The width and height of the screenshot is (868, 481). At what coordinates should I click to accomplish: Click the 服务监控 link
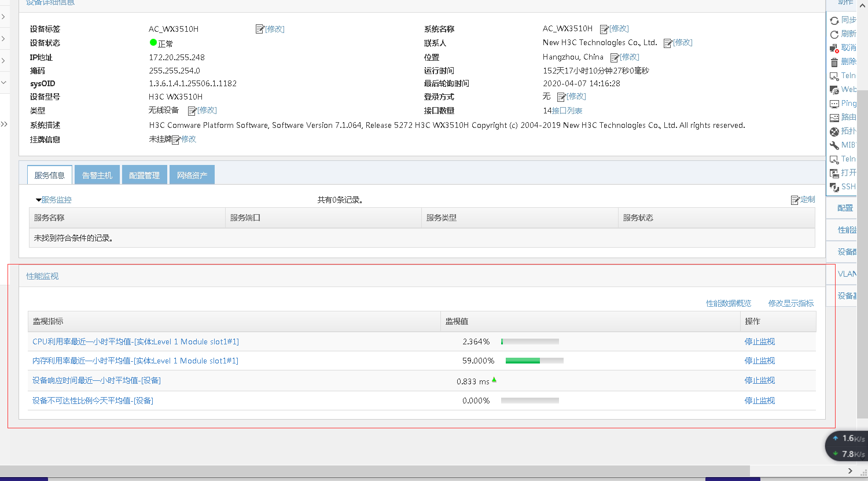[57, 200]
